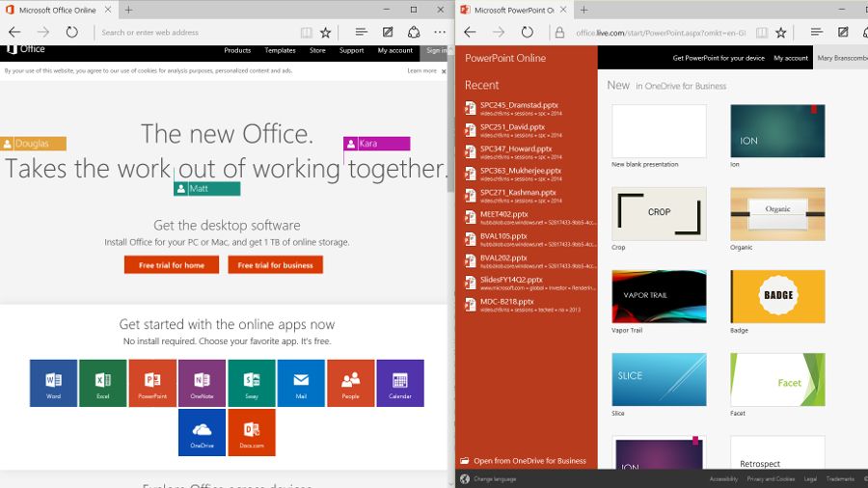Image resolution: width=868 pixels, height=488 pixels.
Task: Launch PowerPoint tile in Office page
Action: [152, 383]
